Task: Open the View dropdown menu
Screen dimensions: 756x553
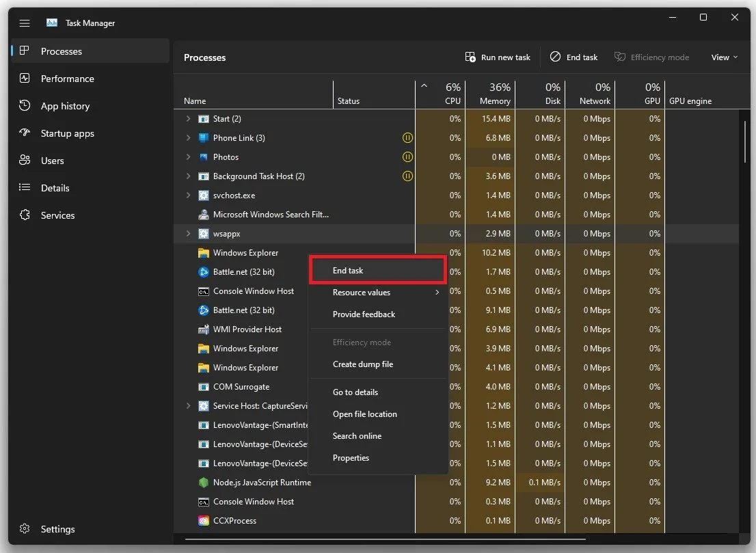Action: (x=724, y=57)
